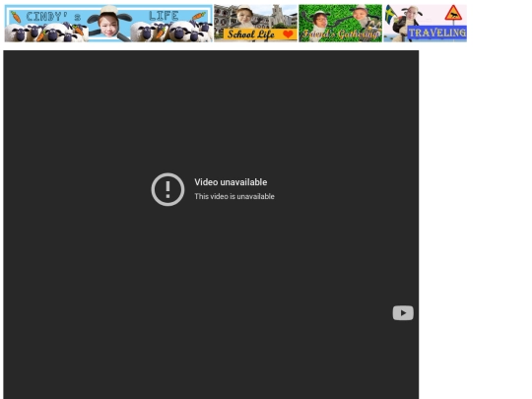Open the School Life section
The image size is (532, 399).
pyautogui.click(x=256, y=23)
